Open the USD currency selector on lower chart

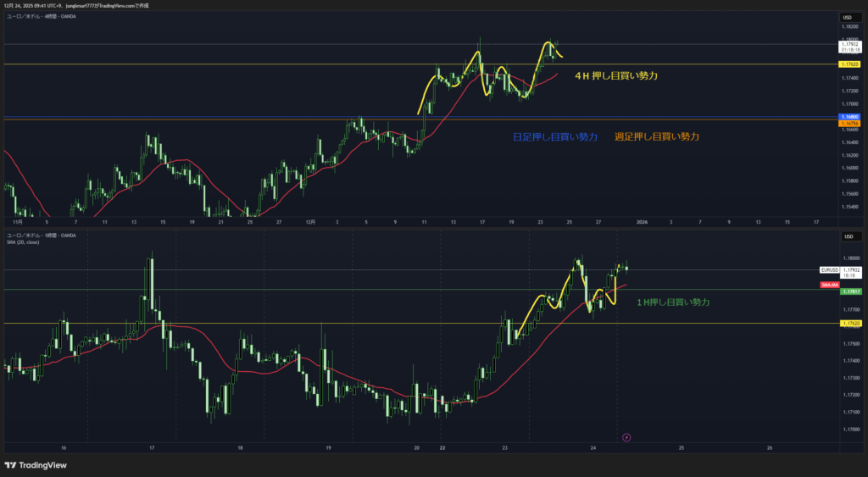tap(846, 236)
